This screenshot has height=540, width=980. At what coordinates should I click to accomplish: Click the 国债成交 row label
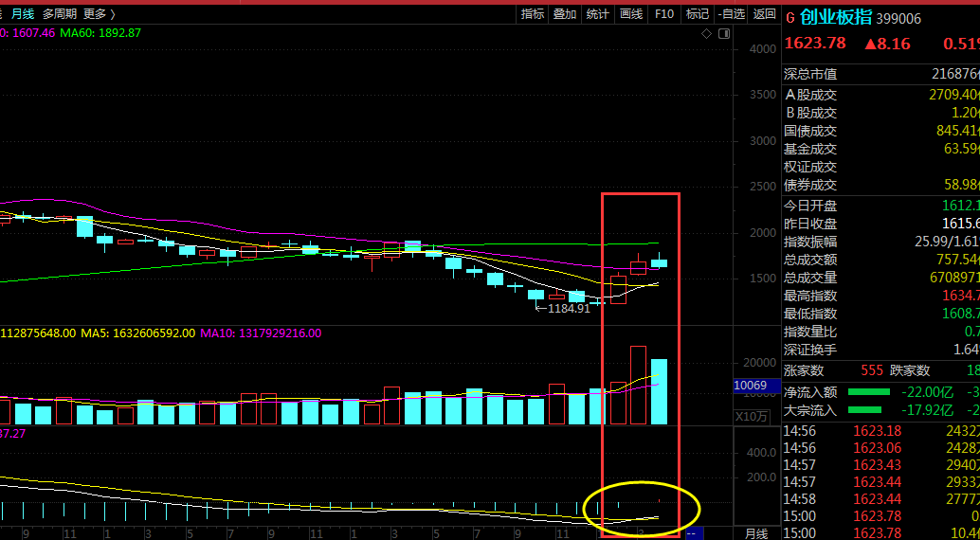coord(810,132)
